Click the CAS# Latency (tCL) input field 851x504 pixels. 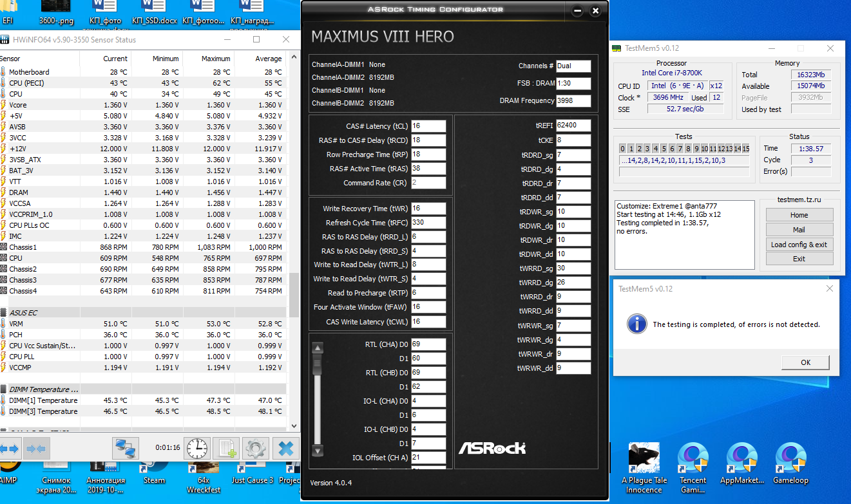click(x=428, y=126)
